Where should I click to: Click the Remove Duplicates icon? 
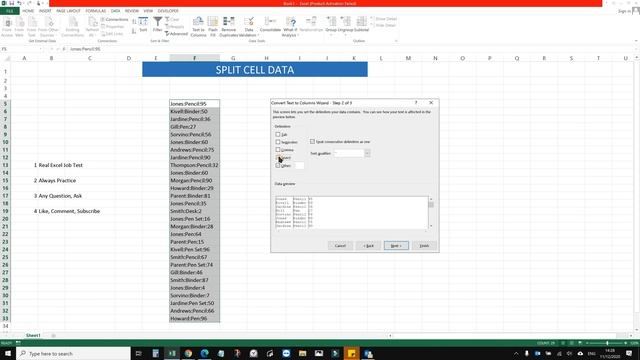pyautogui.click(x=229, y=26)
